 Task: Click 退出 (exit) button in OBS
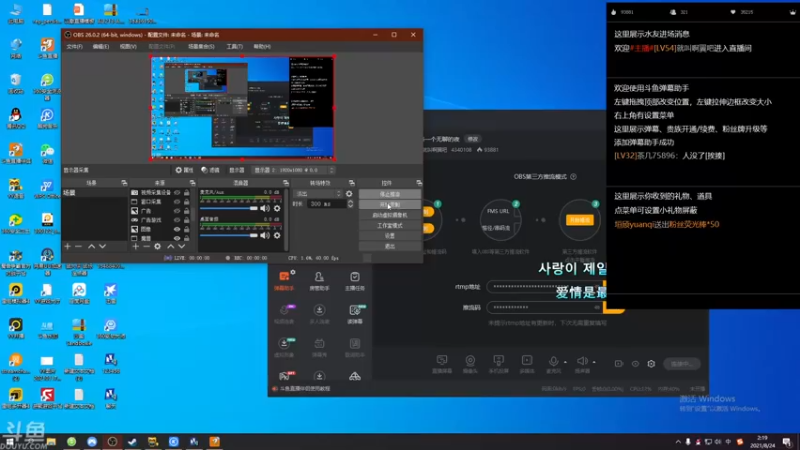tap(390, 246)
